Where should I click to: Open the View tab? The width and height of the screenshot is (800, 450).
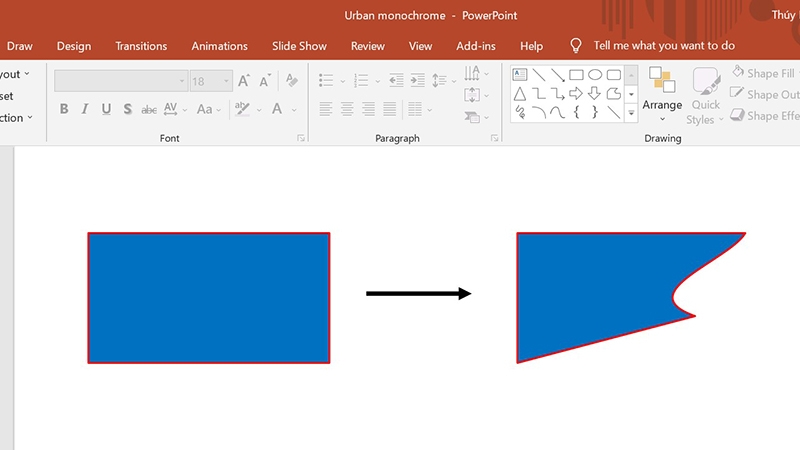tap(420, 46)
